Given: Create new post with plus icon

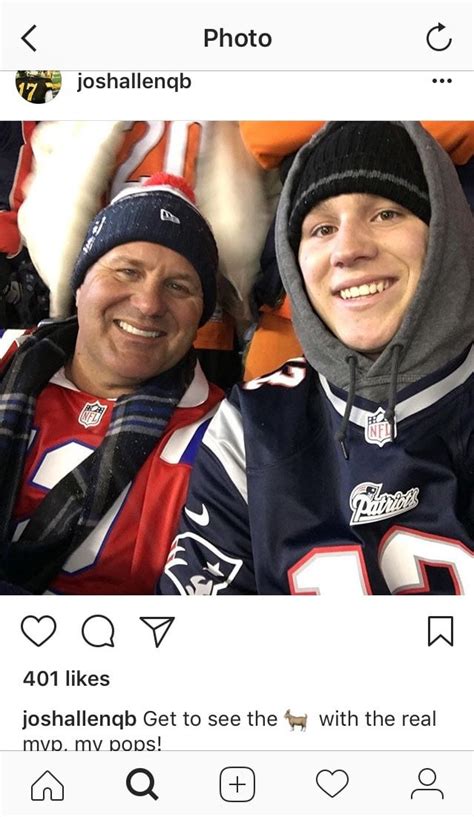Looking at the screenshot, I should point(237,785).
